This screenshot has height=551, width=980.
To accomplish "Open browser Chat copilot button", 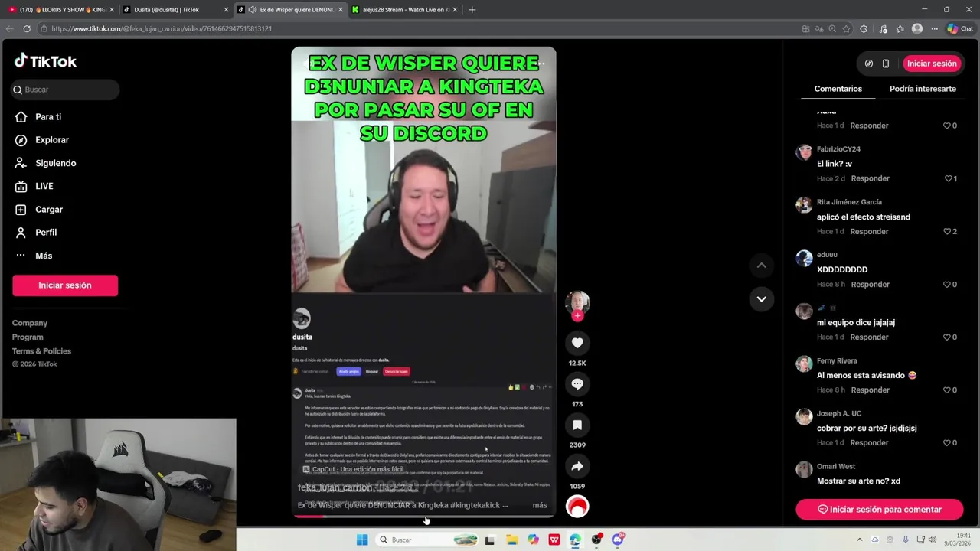I will 960,28.
